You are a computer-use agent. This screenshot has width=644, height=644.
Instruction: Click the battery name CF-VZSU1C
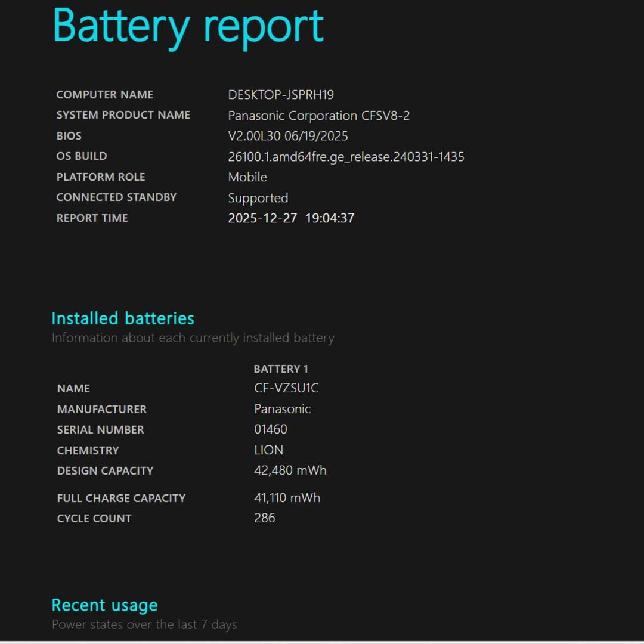coord(286,388)
